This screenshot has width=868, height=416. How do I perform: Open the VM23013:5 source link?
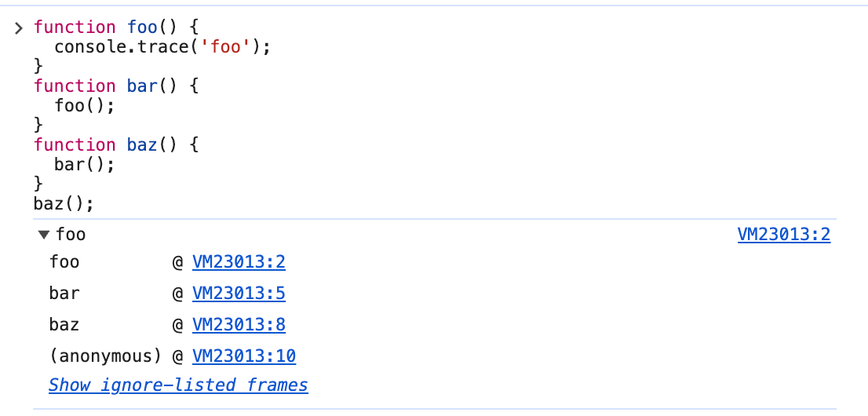coord(239,294)
